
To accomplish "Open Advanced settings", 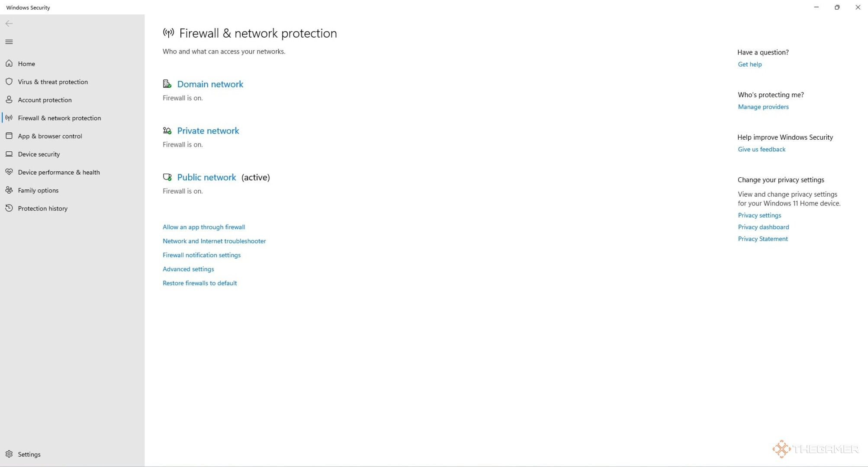I will click(x=189, y=269).
